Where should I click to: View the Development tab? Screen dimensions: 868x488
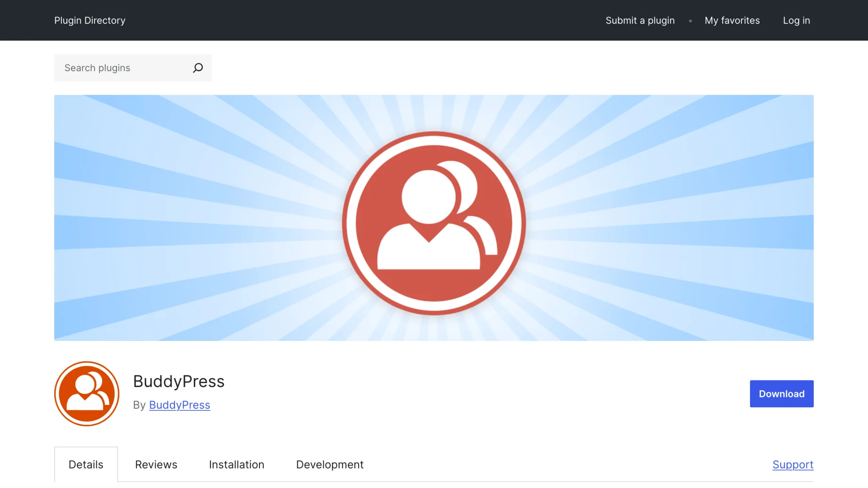(x=330, y=464)
